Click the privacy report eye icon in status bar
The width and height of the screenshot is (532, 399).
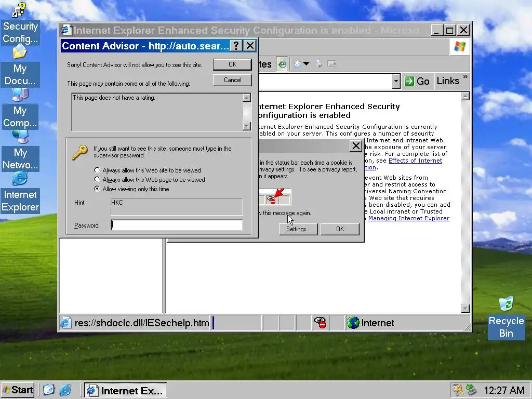[x=320, y=322]
